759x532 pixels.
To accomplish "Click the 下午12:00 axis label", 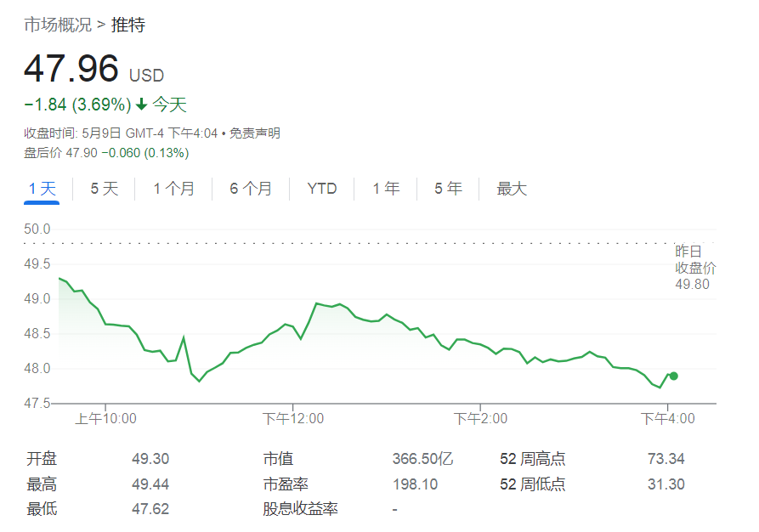I will pyautogui.click(x=293, y=418).
